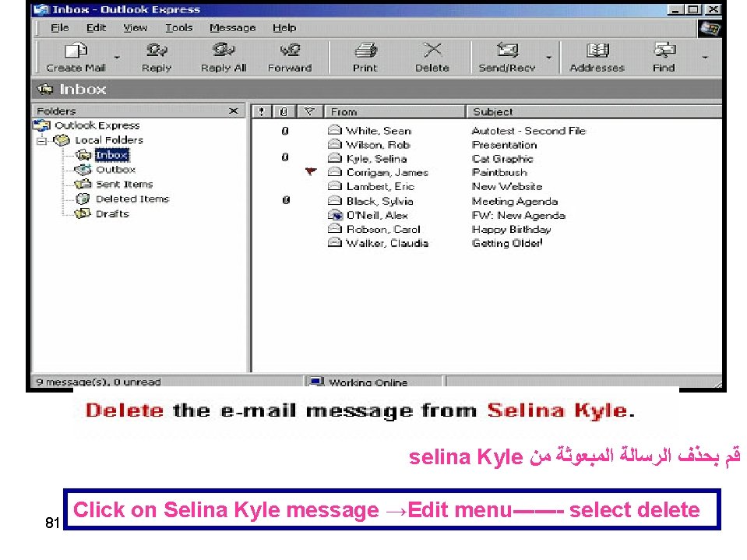Click the Find toolbar icon

664,50
